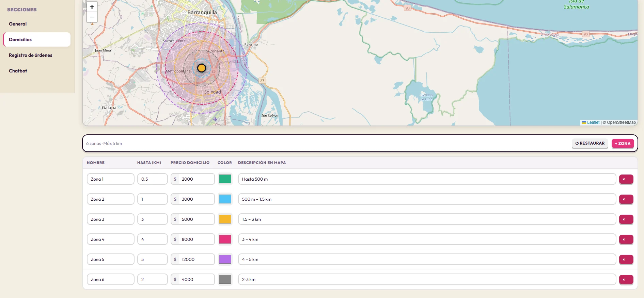Click Zona 4 distance field
644x298 pixels.
point(153,239)
